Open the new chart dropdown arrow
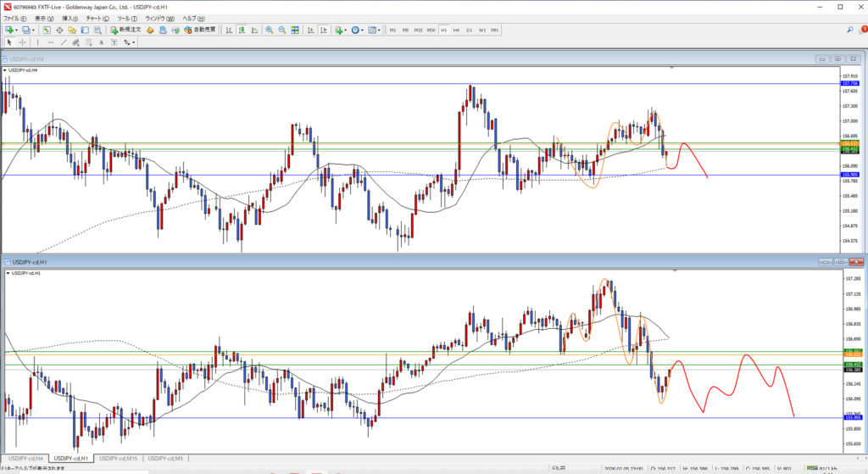This screenshot has width=868, height=474. pyautogui.click(x=17, y=30)
